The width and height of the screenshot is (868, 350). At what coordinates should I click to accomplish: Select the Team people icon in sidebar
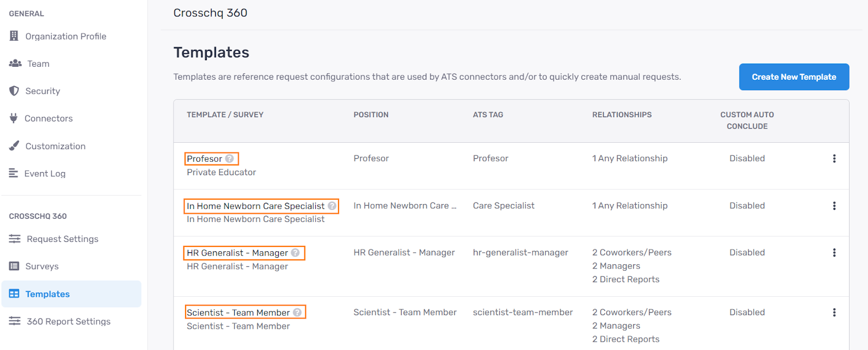coord(15,63)
